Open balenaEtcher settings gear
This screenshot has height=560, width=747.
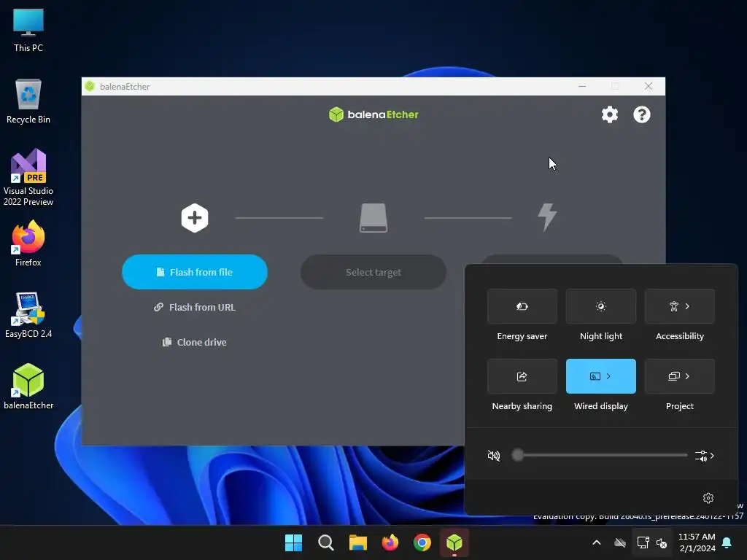[609, 114]
